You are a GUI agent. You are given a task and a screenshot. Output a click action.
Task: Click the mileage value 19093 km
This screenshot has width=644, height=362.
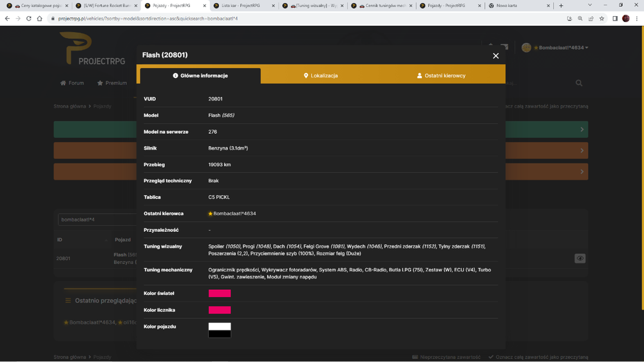[x=220, y=165]
